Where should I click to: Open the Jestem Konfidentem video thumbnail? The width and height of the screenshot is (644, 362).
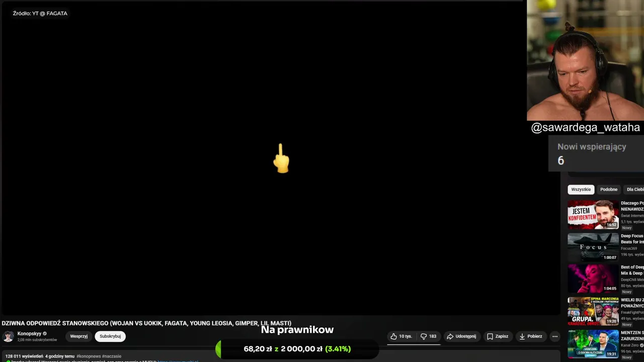point(593,215)
